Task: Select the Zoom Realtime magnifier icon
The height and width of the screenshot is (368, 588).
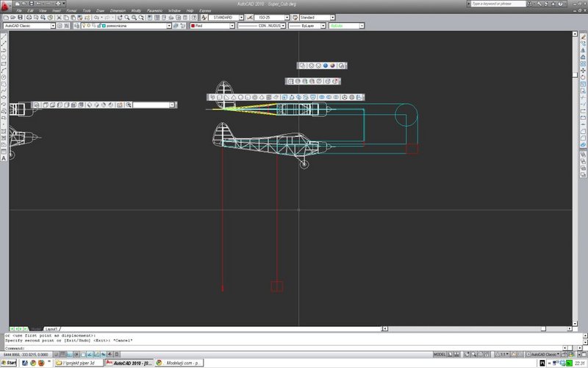Action: tap(127, 18)
